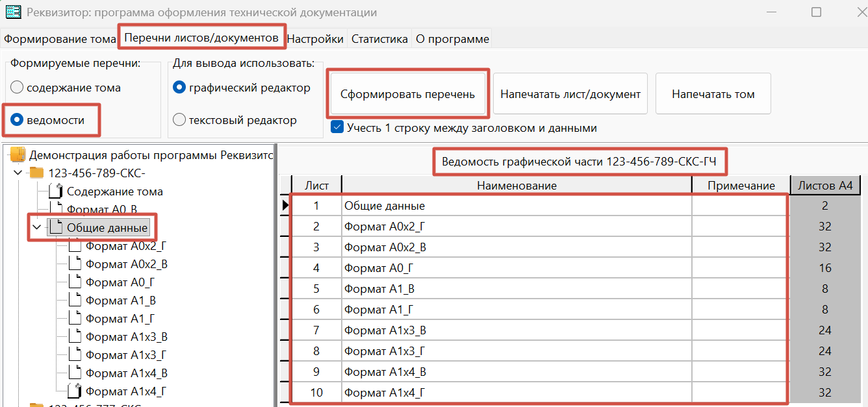Open the Статистика tab
This screenshot has height=407, width=868.
(x=379, y=39)
